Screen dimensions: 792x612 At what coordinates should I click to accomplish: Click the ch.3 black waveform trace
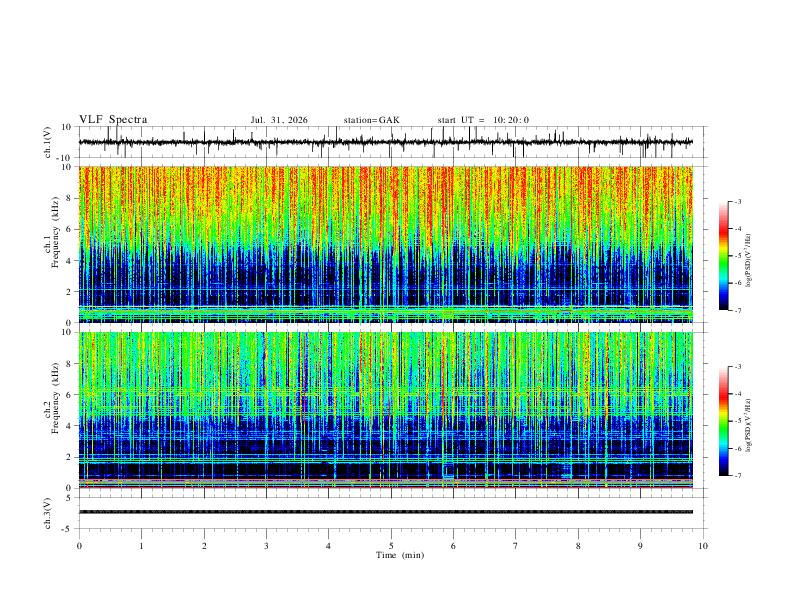tap(386, 512)
